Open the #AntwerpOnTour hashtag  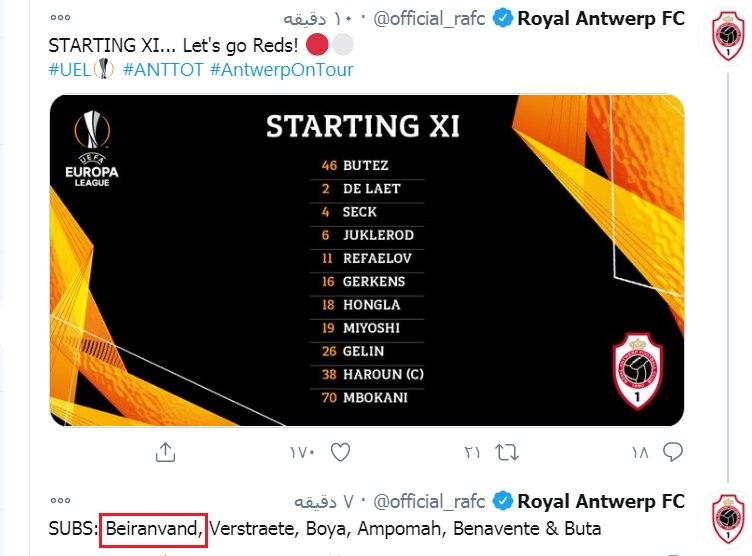click(x=281, y=70)
